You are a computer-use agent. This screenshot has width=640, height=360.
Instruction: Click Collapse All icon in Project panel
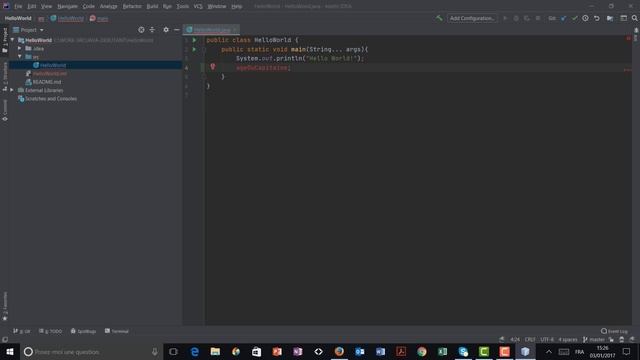[x=152, y=30]
